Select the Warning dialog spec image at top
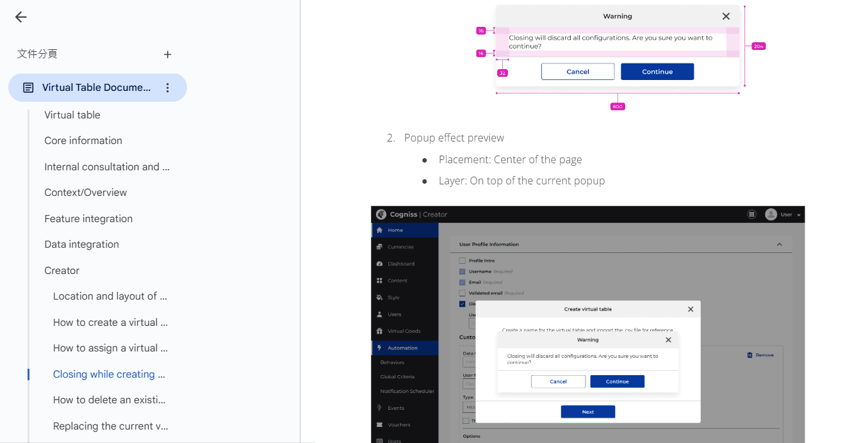Viewport: 868px width, 443px height. coord(620,56)
